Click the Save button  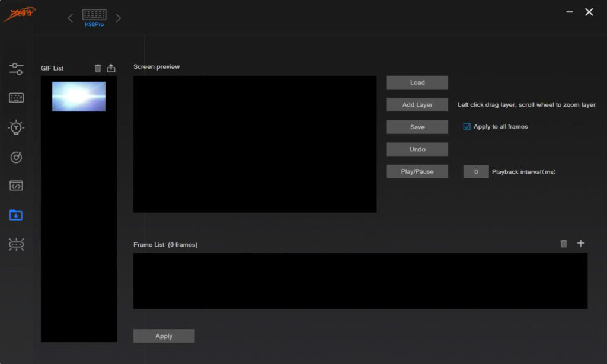click(417, 127)
